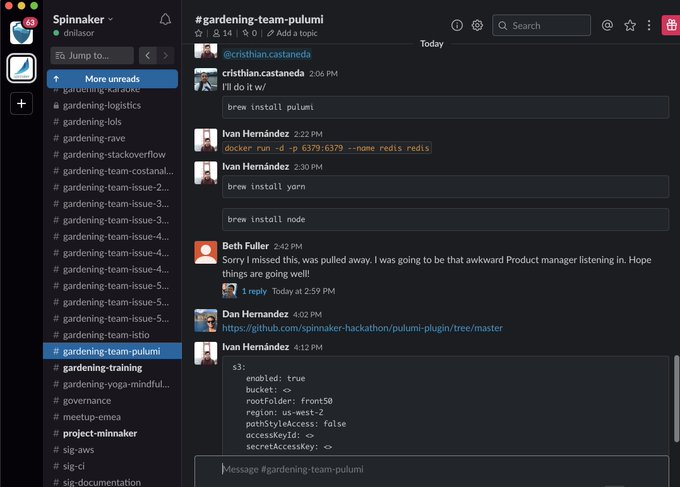
Task: Open channel settings gear icon
Action: point(477,26)
